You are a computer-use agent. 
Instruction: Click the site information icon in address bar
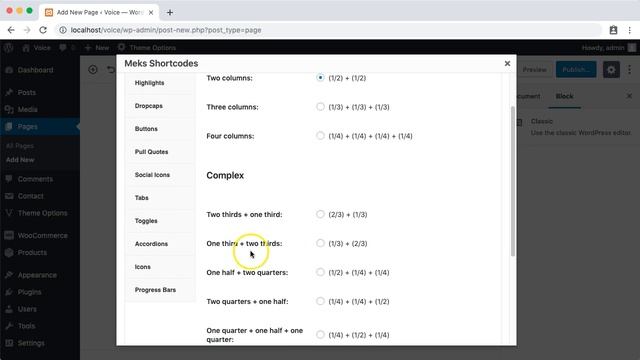pos(63,30)
